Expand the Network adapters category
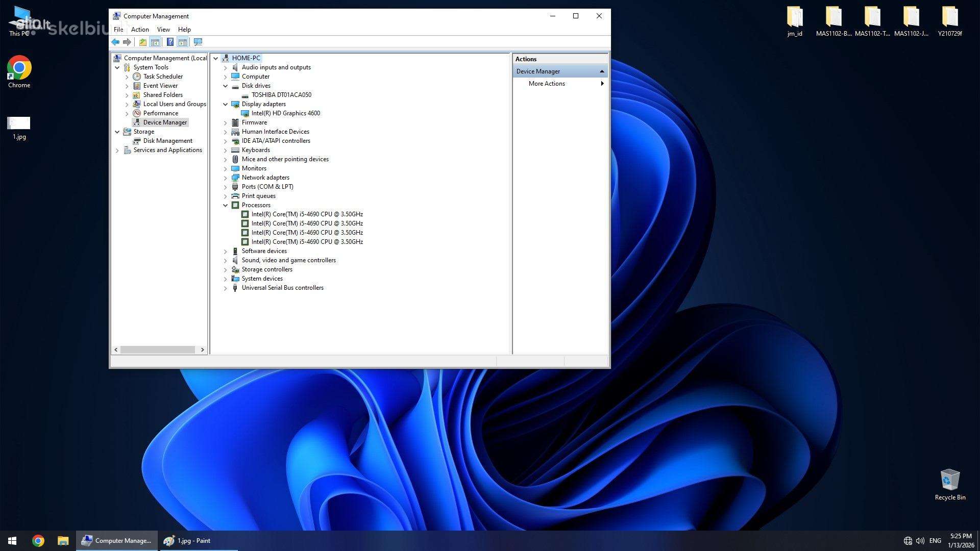Screen dimensions: 980x551 [x=225, y=178]
